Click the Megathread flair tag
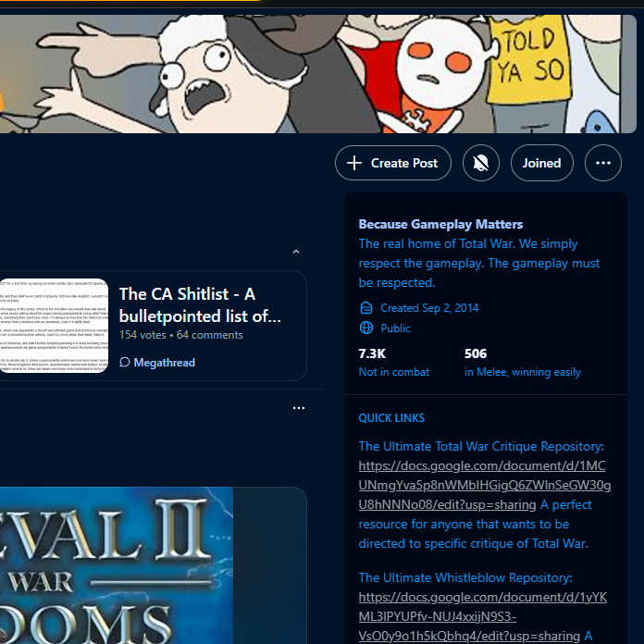Image resolution: width=644 pixels, height=644 pixels. [x=157, y=363]
